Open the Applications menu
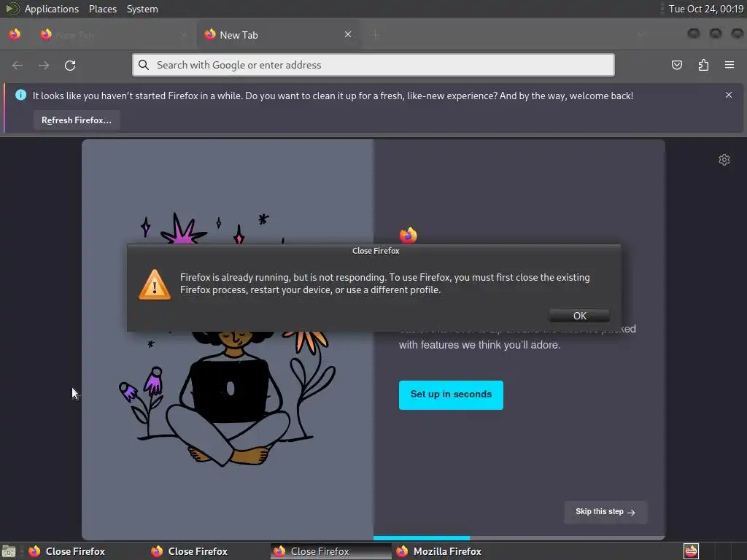 [x=52, y=9]
